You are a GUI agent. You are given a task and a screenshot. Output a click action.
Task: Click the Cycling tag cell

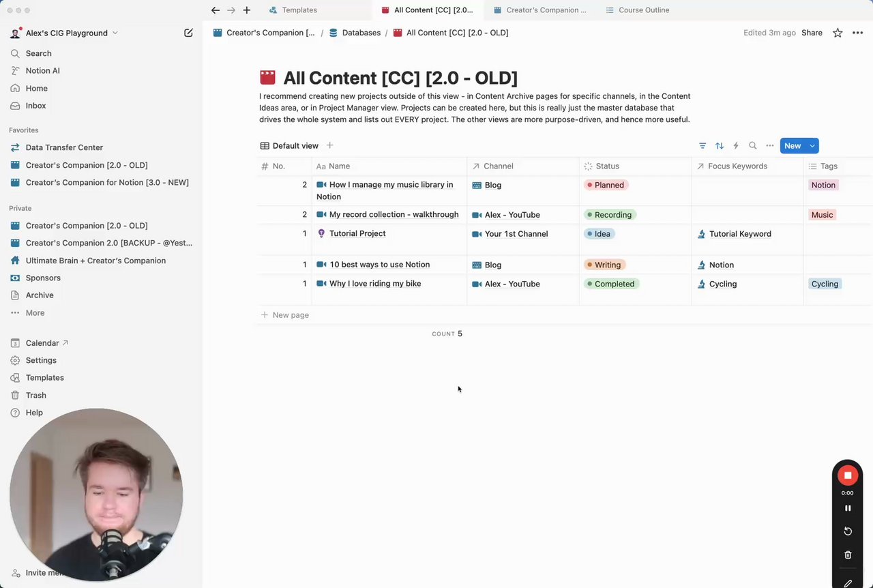(x=825, y=284)
